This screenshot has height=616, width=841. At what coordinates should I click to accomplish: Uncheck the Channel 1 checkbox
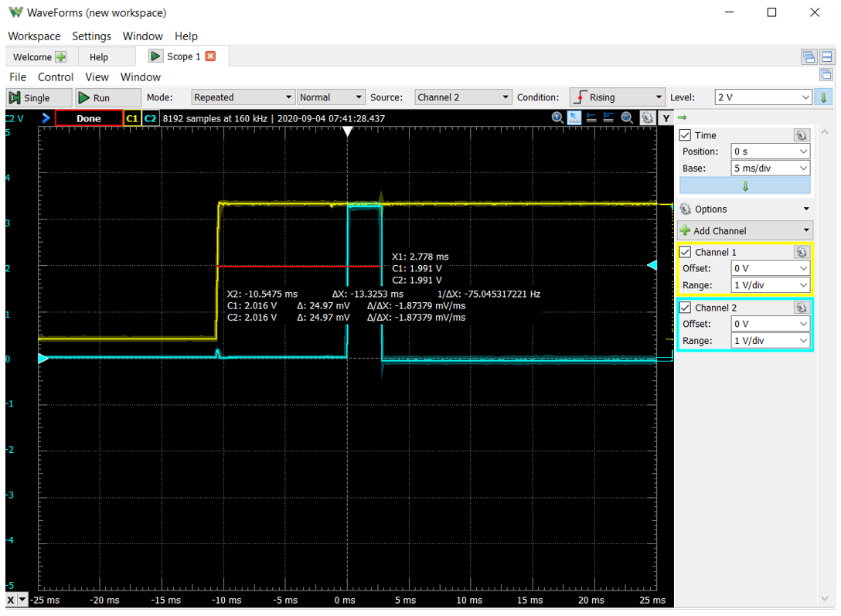click(685, 252)
